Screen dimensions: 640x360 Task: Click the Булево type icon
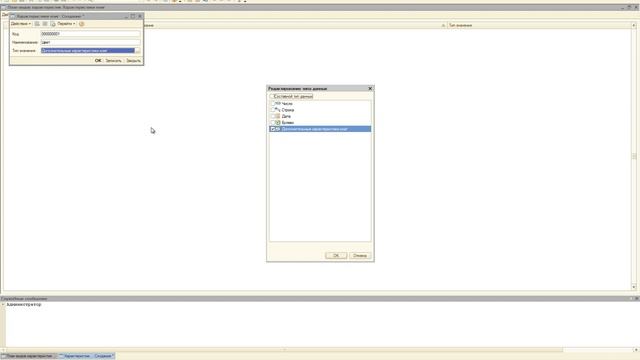[278, 122]
